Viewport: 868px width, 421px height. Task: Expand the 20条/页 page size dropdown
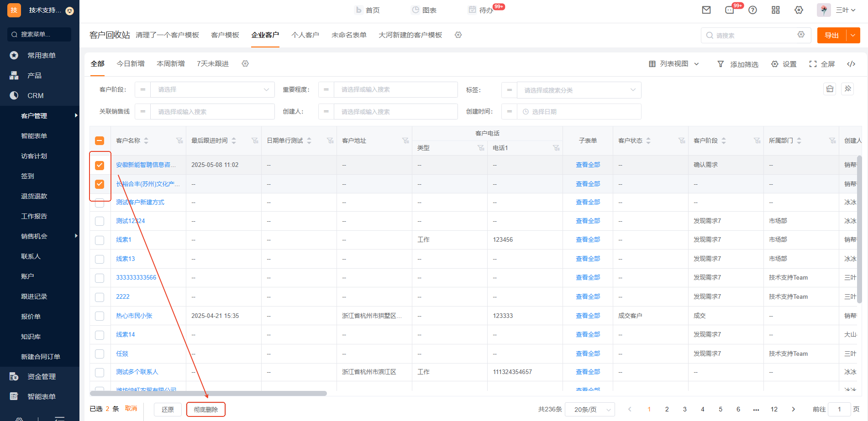click(x=589, y=410)
